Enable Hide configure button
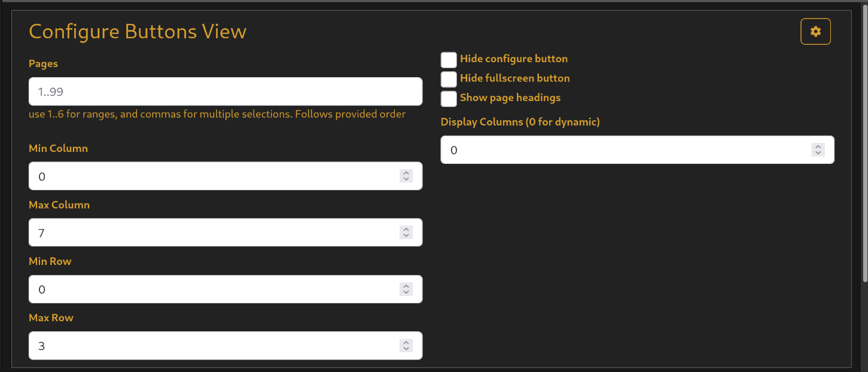This screenshot has width=868, height=372. coord(449,59)
